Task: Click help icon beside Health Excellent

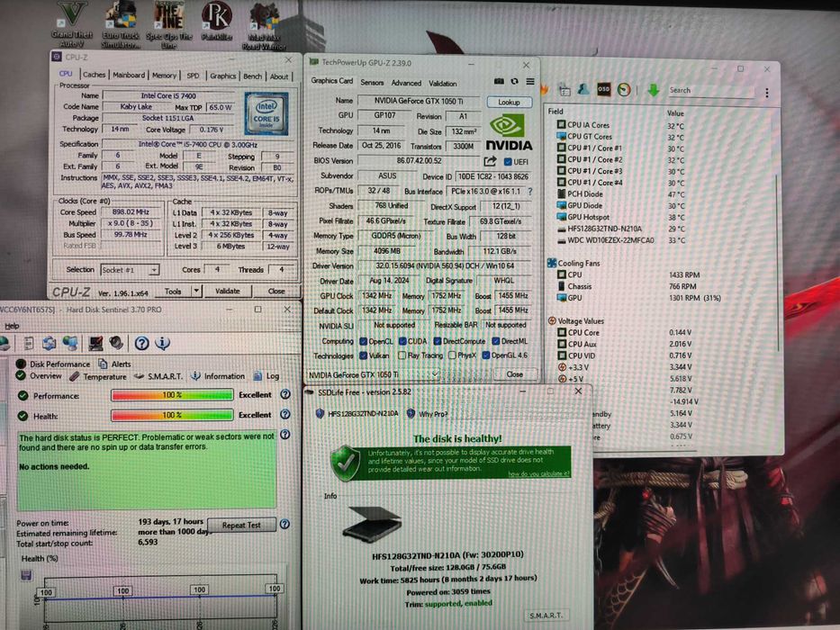Action: tap(285, 414)
